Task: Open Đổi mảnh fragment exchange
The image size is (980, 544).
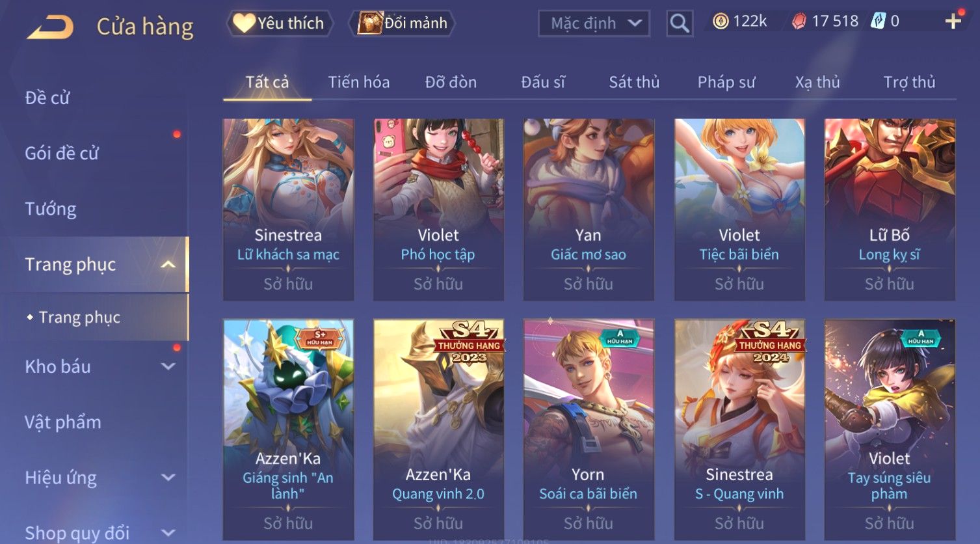Action: pyautogui.click(x=402, y=23)
